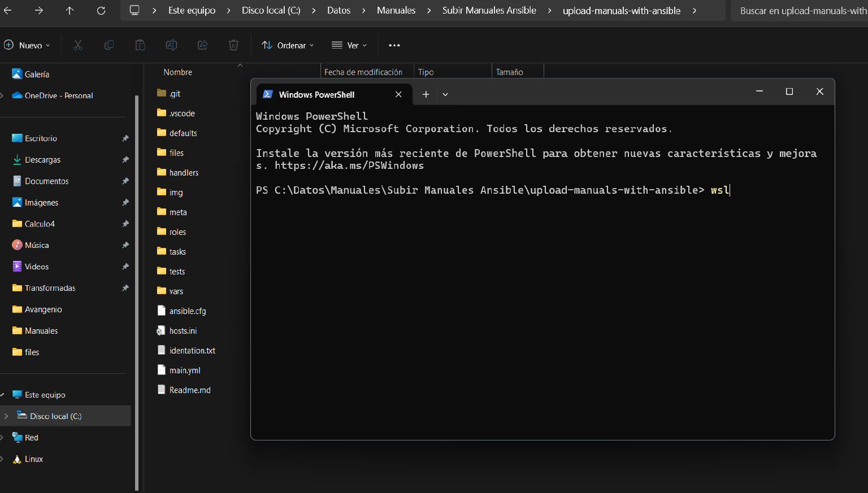
Task: Open the Ver view menu
Action: pyautogui.click(x=349, y=45)
